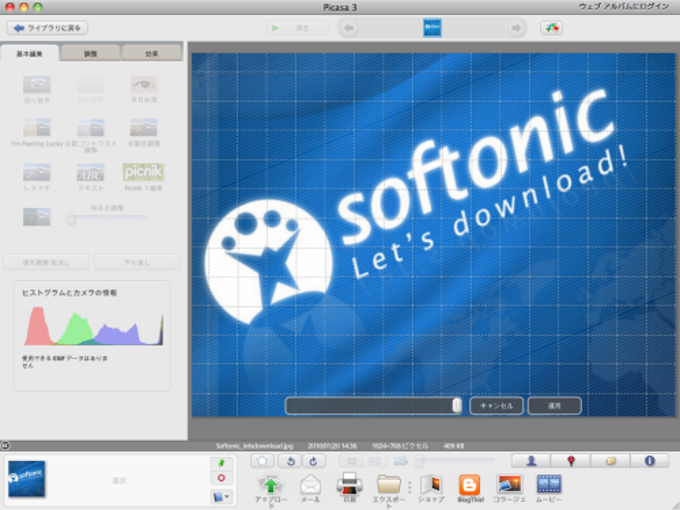Viewport: 680px width, 510px height.
Task: Create a Movie (ムービー)
Action: point(549,484)
